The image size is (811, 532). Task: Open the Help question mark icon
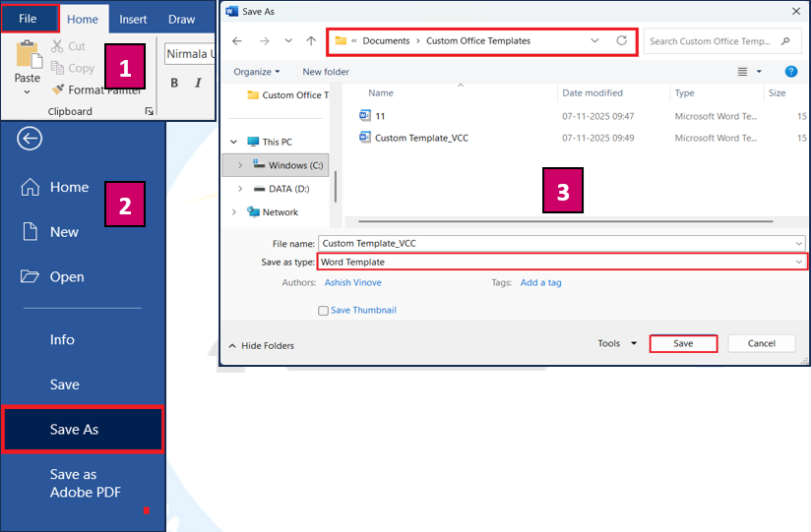tap(791, 72)
